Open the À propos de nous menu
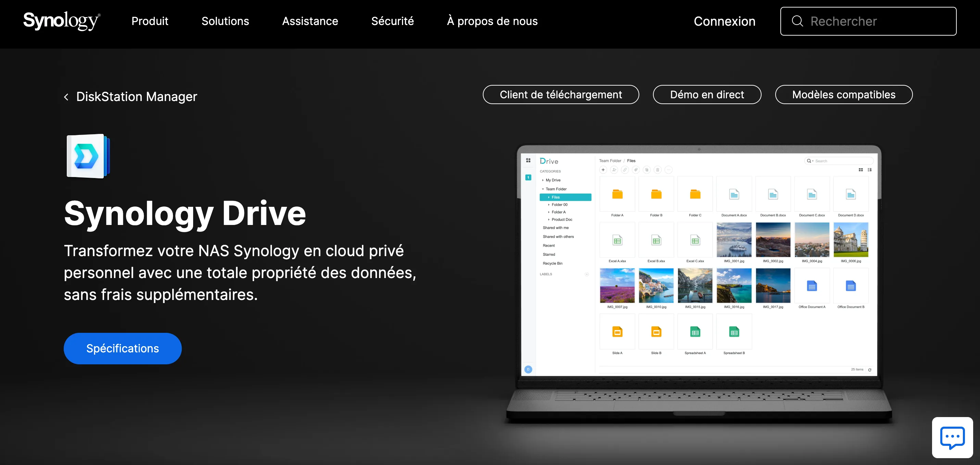The image size is (980, 465). 492,21
